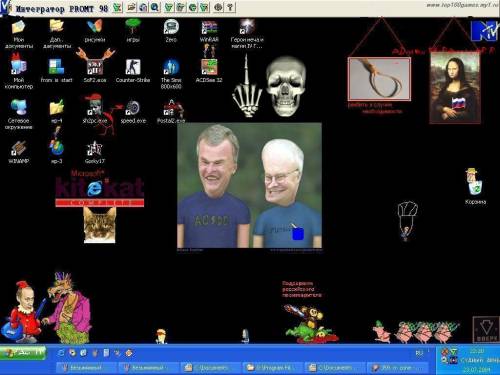The height and width of the screenshot is (375, 500).
Task: Open the ACDSee 32 shortcut
Action: click(209, 71)
